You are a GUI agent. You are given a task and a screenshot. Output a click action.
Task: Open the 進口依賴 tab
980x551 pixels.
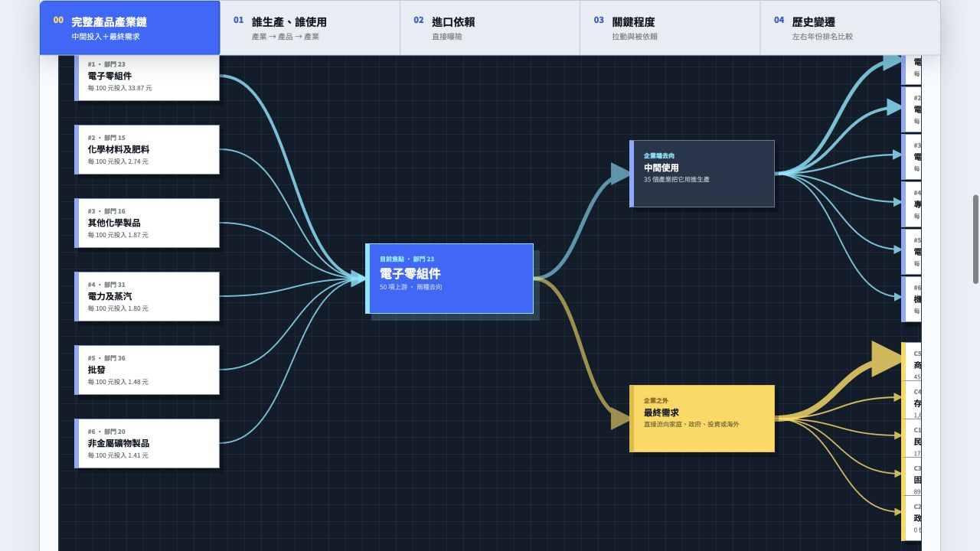coord(490,28)
